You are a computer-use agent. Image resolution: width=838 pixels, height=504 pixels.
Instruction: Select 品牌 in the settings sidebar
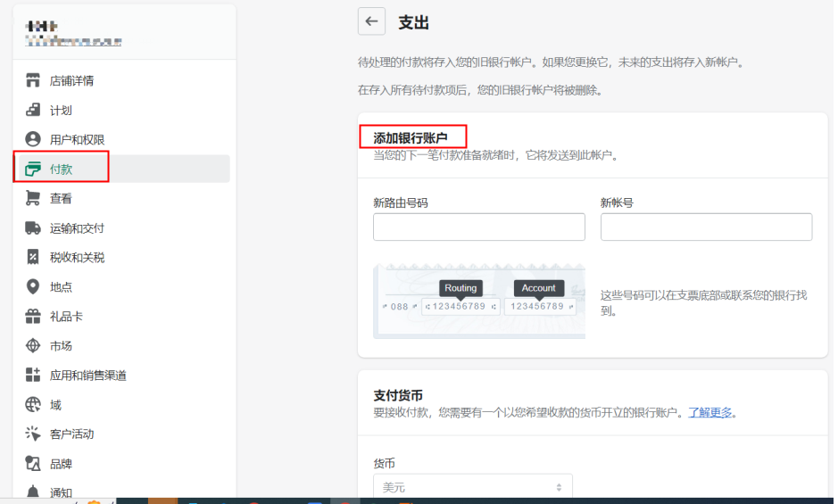61,463
